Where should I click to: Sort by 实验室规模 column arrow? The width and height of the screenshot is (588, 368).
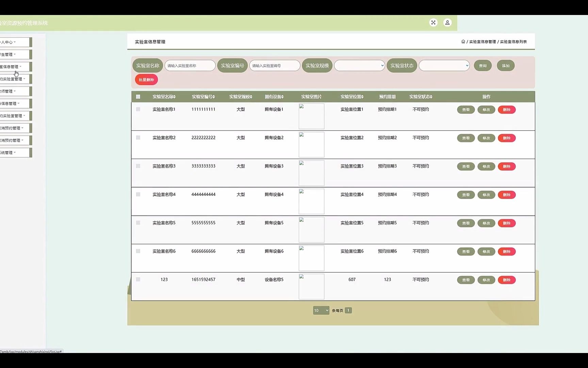pyautogui.click(x=251, y=97)
